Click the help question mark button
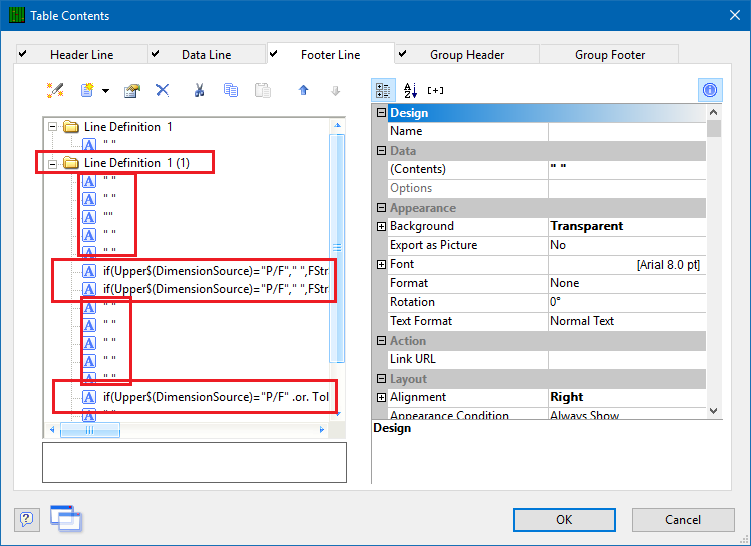Viewport: 751px width, 546px height. 26,519
